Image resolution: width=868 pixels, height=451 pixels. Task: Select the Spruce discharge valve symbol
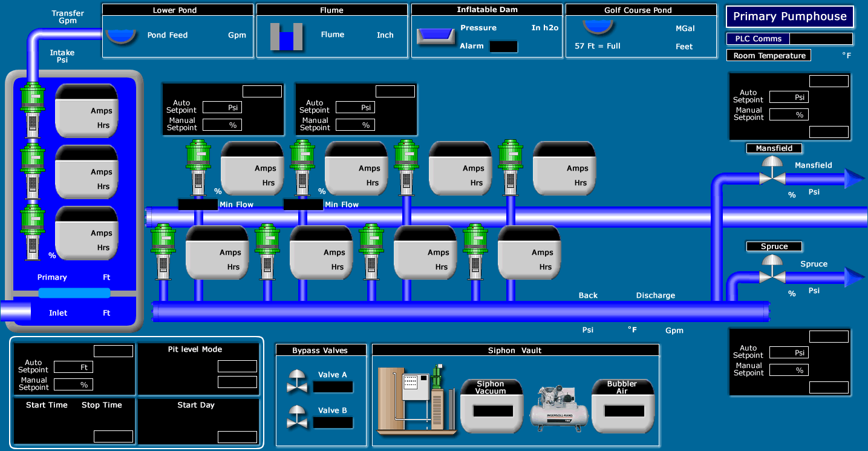(772, 269)
